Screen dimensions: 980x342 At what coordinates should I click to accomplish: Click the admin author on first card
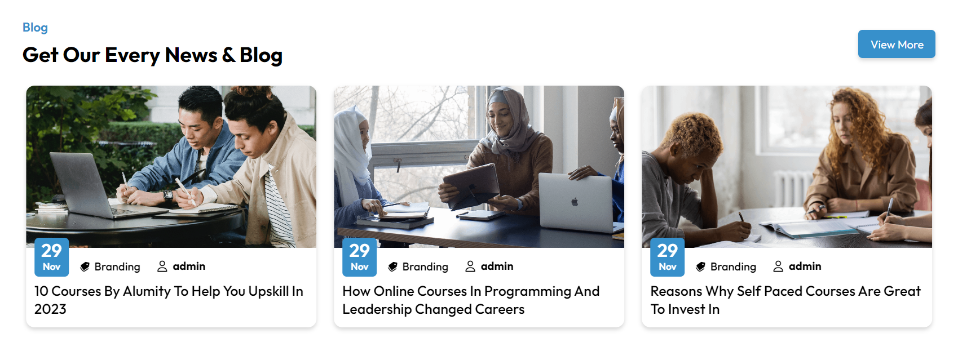pos(189,267)
